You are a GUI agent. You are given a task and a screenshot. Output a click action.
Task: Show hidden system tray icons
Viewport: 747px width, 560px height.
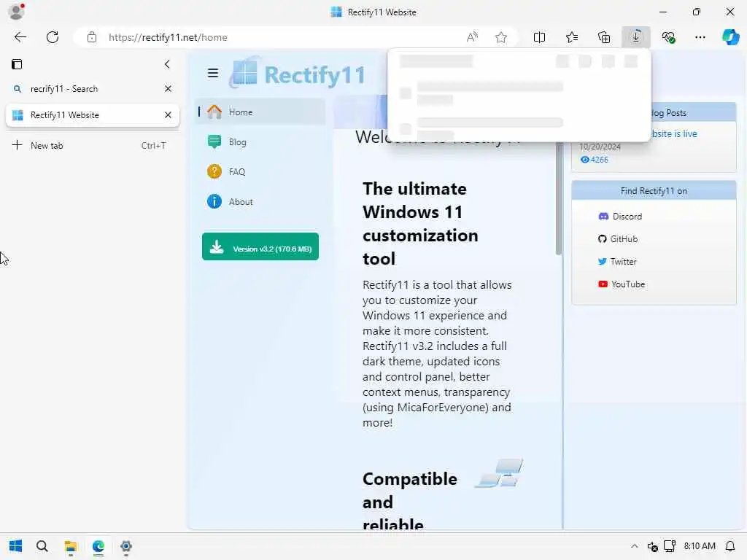click(634, 546)
